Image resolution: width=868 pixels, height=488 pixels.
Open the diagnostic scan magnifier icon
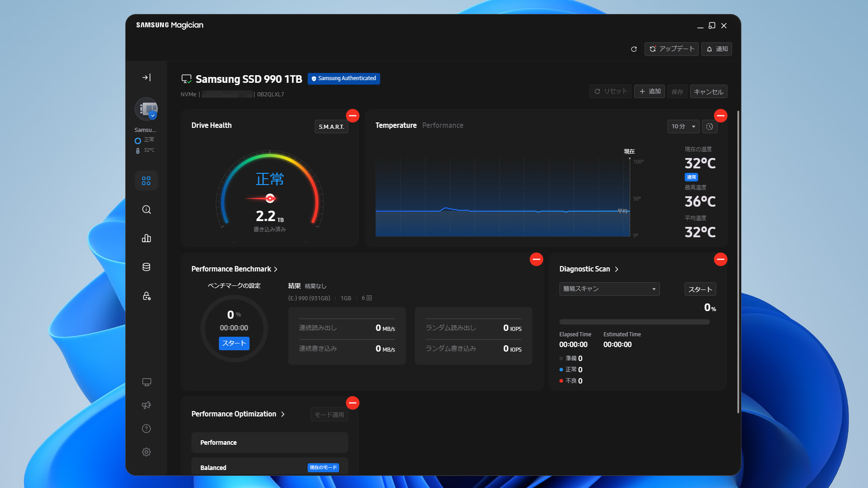coord(146,209)
